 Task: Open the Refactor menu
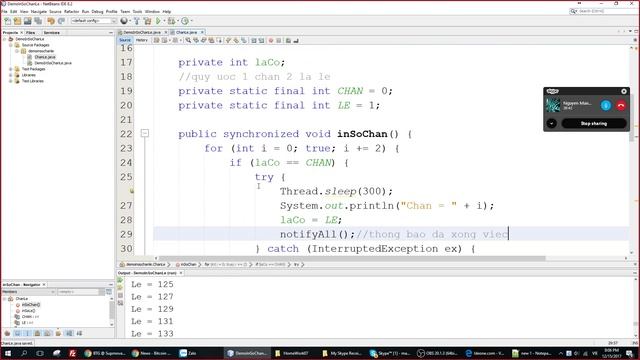pyautogui.click(x=71, y=11)
